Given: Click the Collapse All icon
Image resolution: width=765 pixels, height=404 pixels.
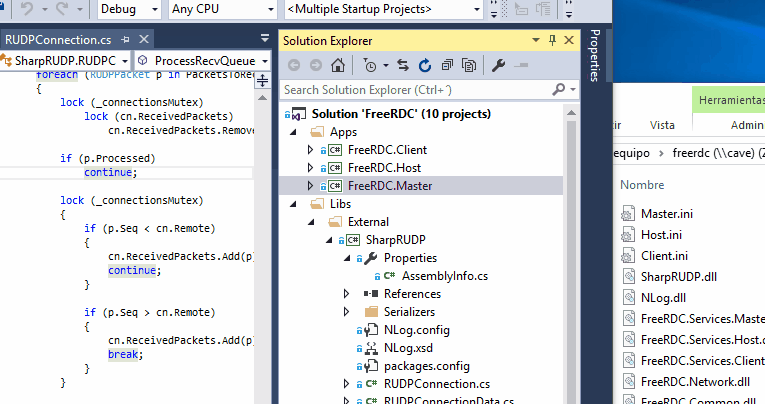Looking at the screenshot, I should (x=447, y=65).
